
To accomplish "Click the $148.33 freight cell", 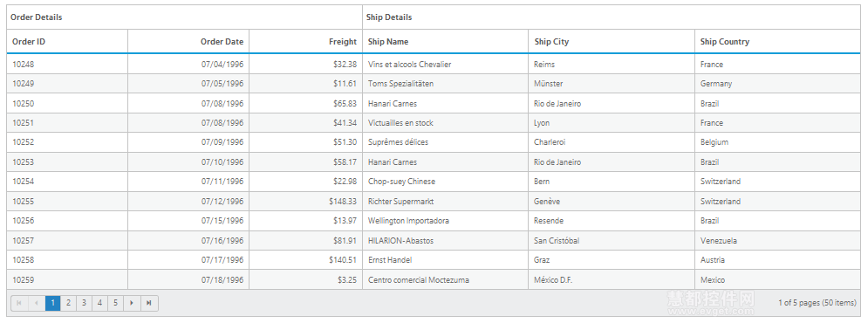I will point(306,201).
